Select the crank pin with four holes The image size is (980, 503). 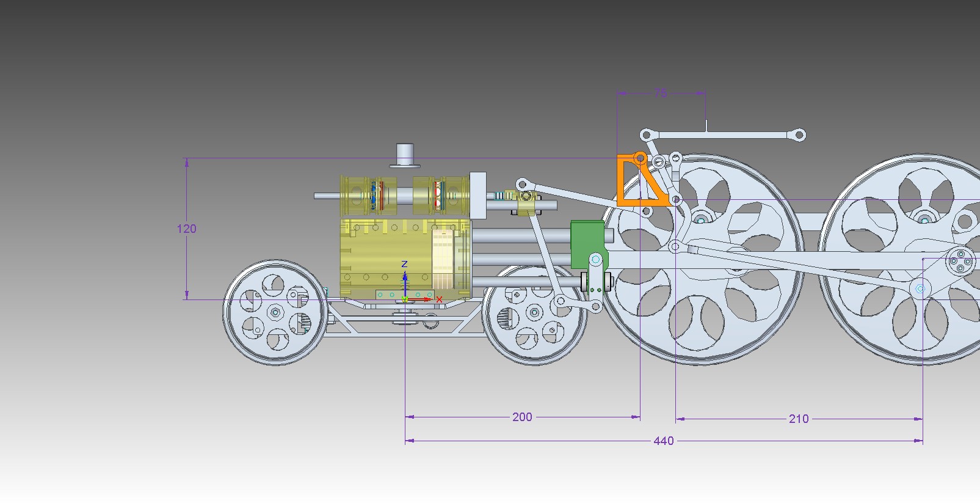click(x=960, y=262)
